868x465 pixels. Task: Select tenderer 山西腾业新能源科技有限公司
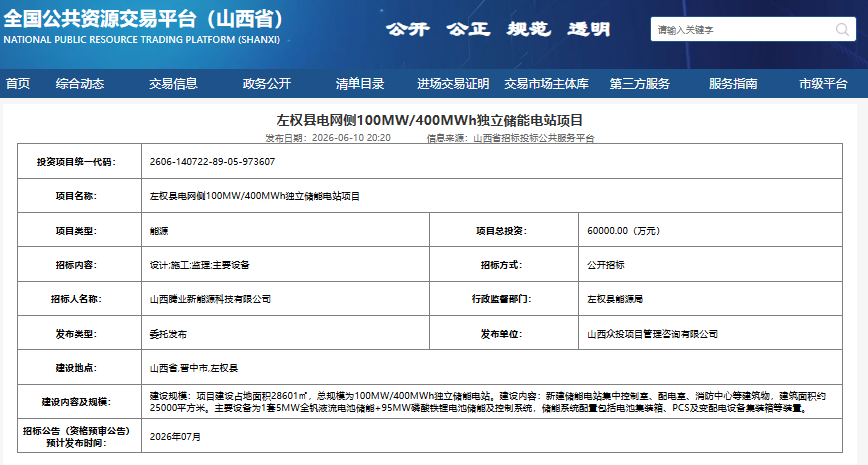(210, 299)
